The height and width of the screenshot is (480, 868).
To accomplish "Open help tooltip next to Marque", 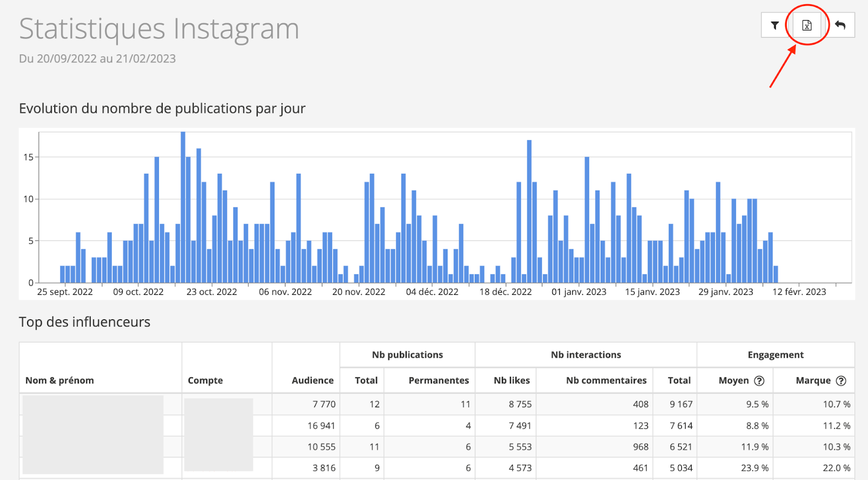I will click(841, 381).
